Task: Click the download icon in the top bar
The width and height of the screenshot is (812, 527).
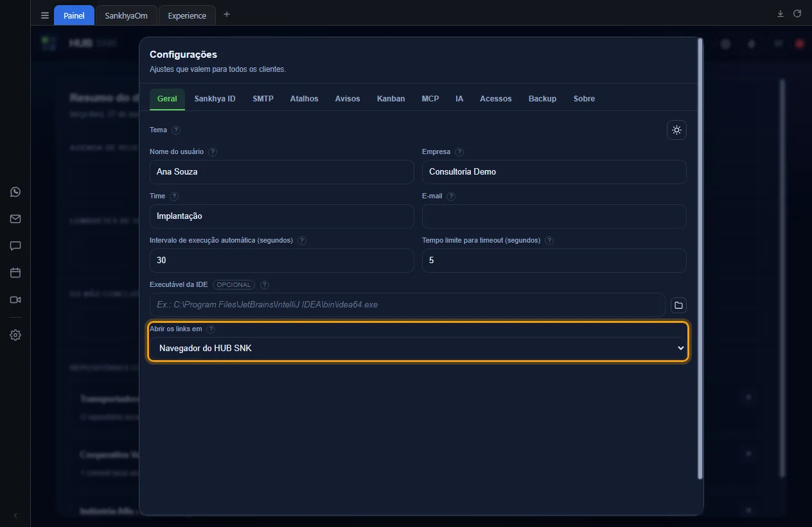Action: coord(781,13)
